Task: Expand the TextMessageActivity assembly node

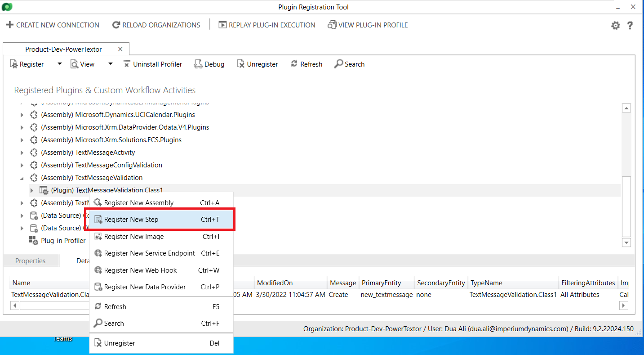Action: click(x=22, y=153)
